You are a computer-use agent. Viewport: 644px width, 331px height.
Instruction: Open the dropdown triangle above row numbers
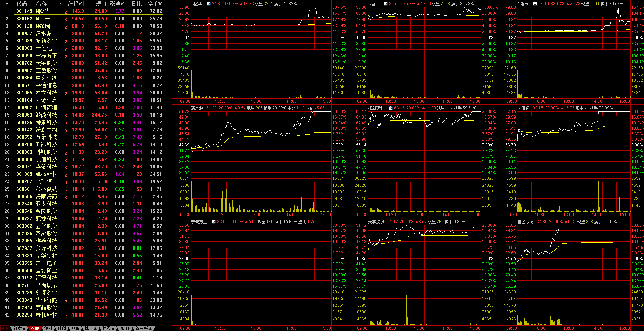coord(7,4)
